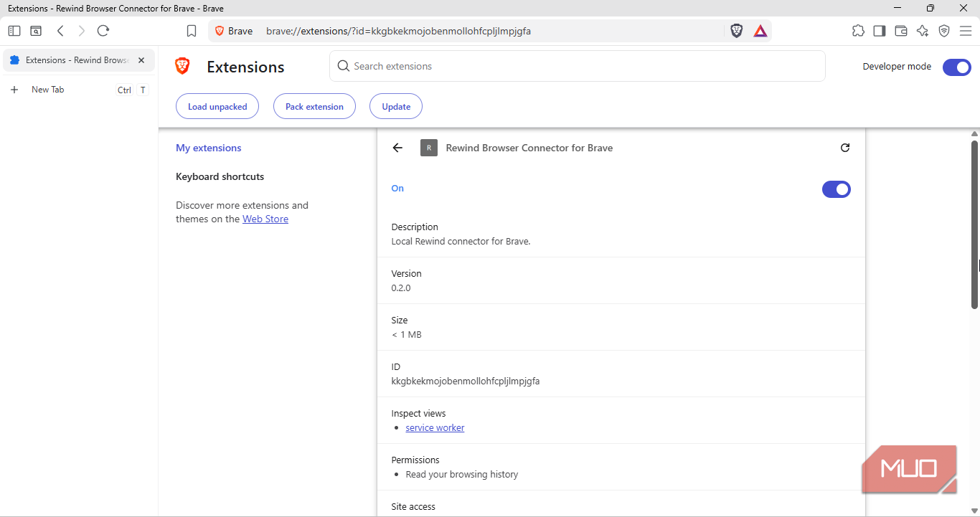Select the version number 0.2.0
This screenshot has height=517, width=980.
[x=401, y=288]
